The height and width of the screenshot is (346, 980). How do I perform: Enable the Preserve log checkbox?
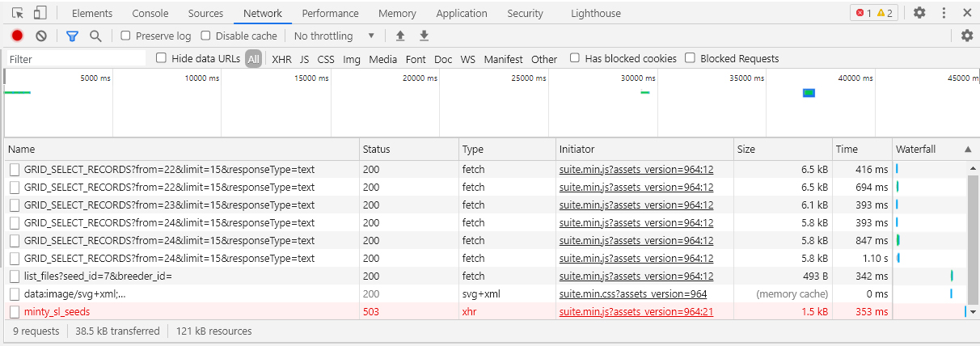point(125,36)
